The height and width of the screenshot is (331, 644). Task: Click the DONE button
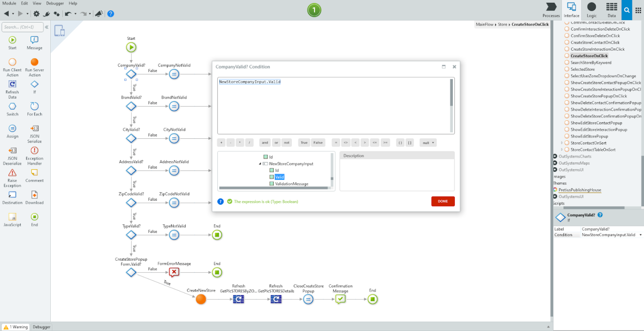pos(443,201)
